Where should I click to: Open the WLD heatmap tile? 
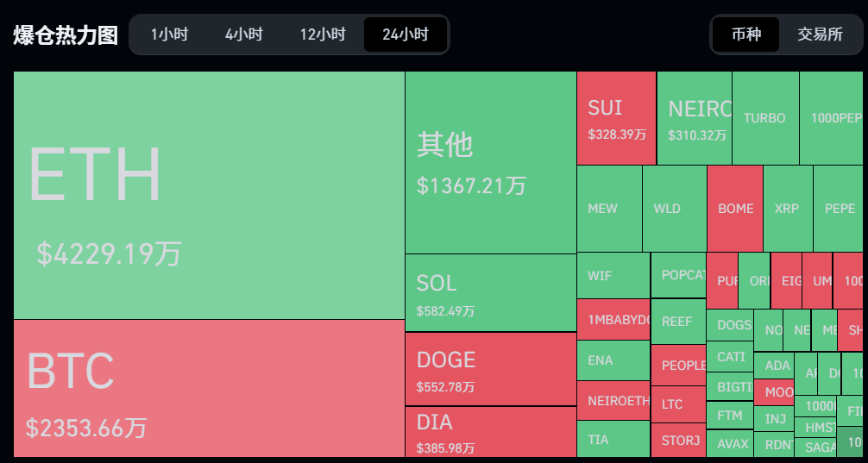[674, 209]
